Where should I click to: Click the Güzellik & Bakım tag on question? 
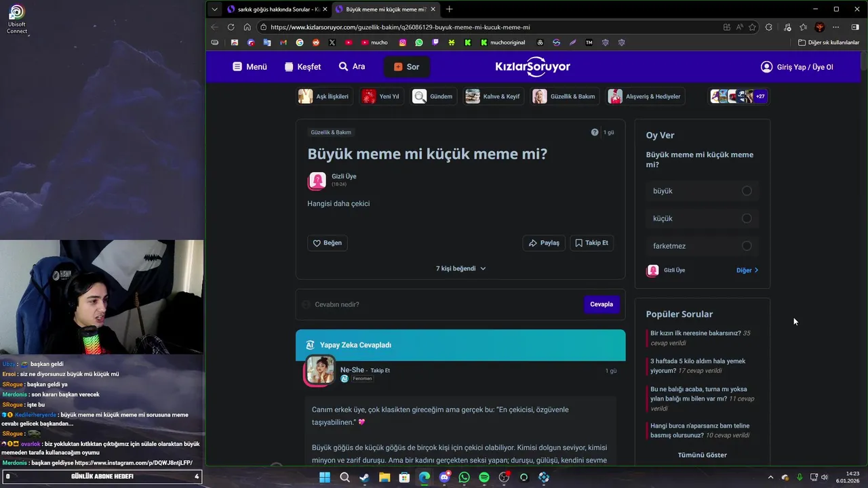click(x=331, y=132)
